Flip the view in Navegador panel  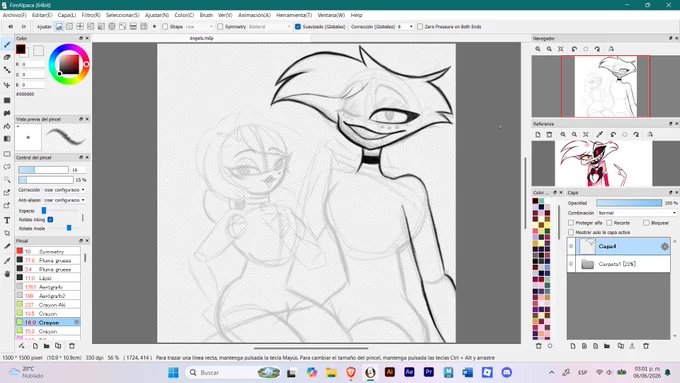(611, 49)
